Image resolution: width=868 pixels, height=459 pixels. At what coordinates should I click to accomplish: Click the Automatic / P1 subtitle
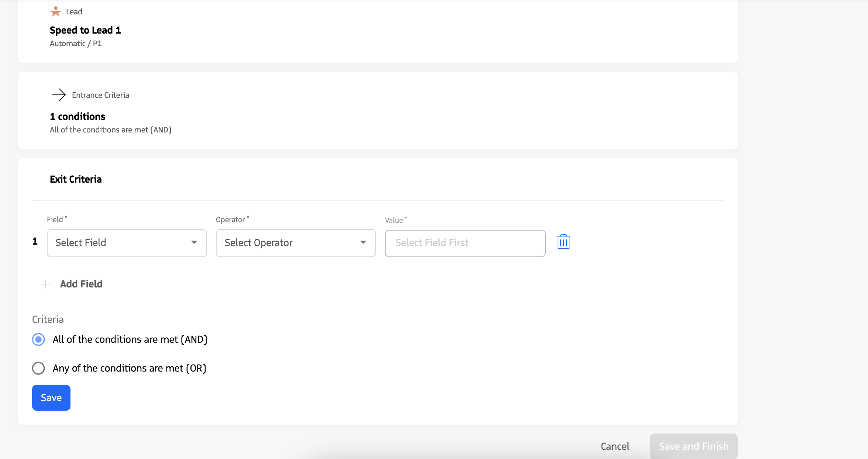click(76, 44)
